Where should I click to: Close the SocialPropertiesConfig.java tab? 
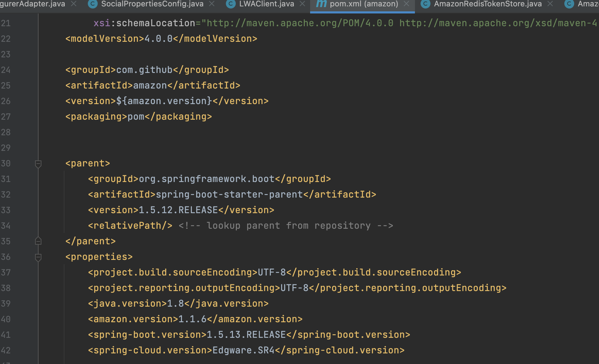click(x=212, y=4)
